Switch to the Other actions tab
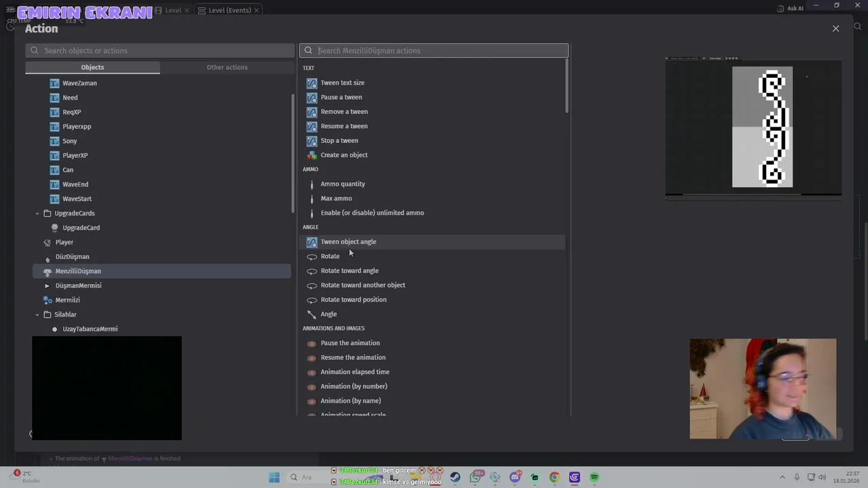This screenshot has width=868, height=488. point(227,67)
